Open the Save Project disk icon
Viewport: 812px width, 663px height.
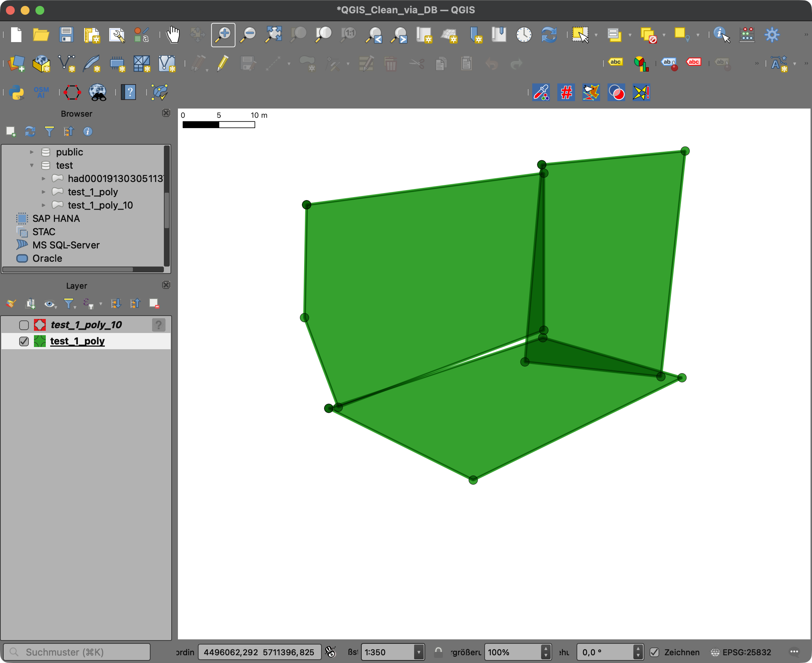tap(66, 35)
